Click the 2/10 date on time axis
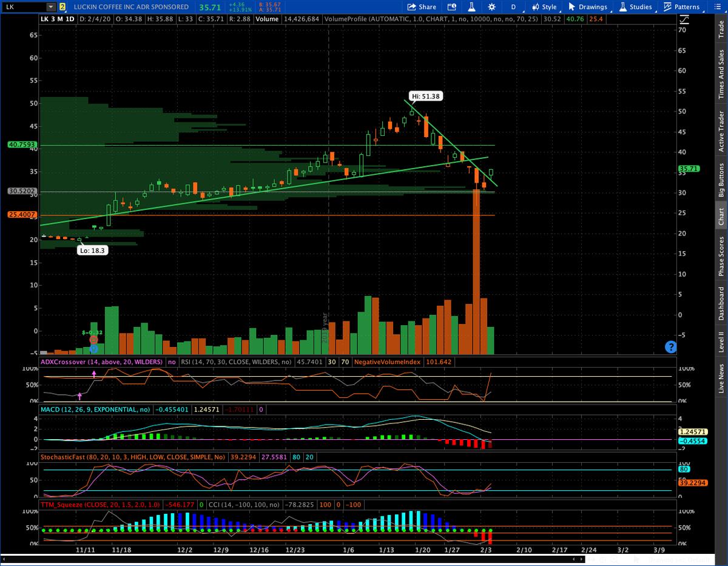 pos(524,550)
